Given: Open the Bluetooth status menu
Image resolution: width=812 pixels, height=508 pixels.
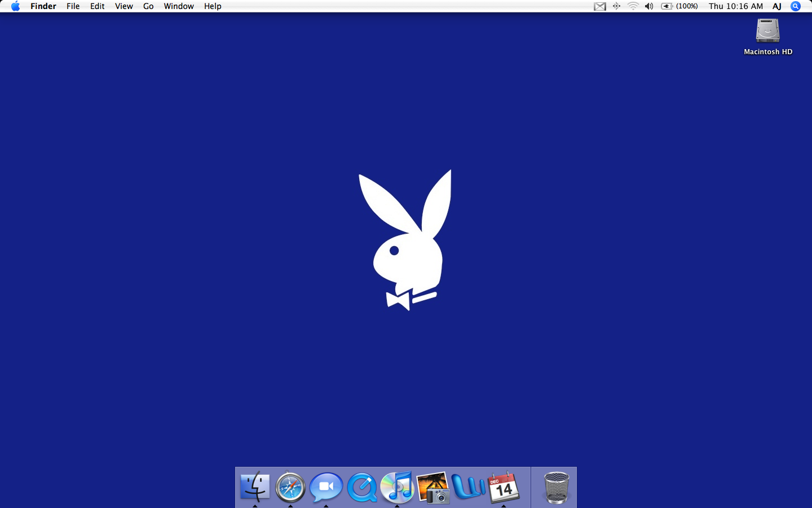Looking at the screenshot, I should [616, 6].
